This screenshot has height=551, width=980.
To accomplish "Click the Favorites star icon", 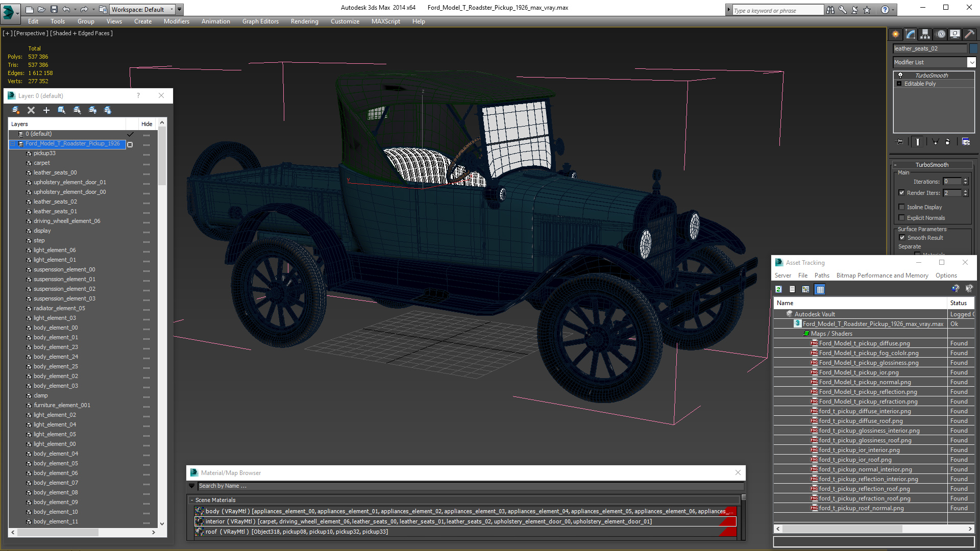I will click(867, 10).
